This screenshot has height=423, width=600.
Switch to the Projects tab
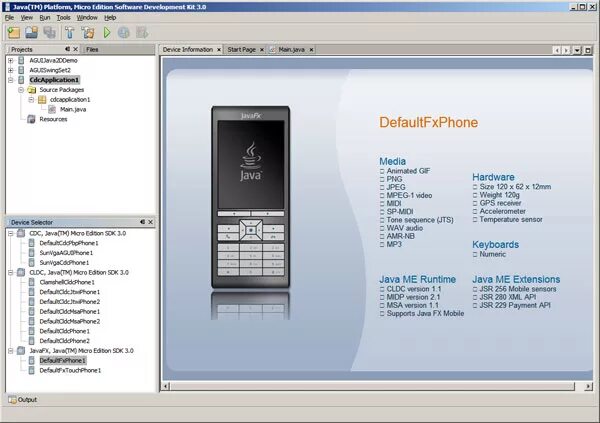tap(22, 49)
